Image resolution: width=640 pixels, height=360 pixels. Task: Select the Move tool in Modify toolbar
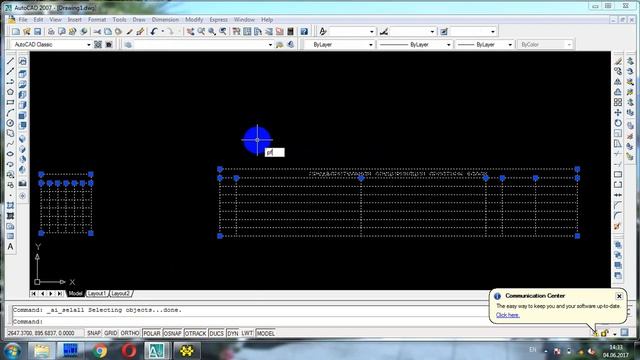coord(618,113)
